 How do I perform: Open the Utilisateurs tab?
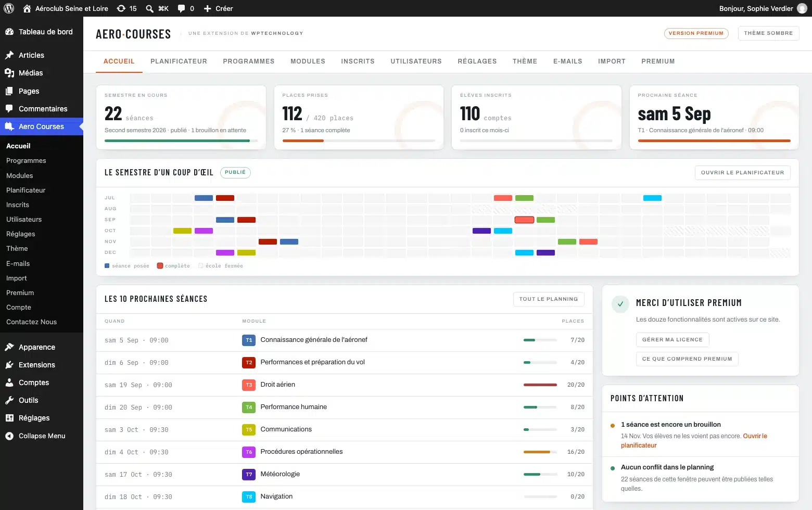coord(416,61)
